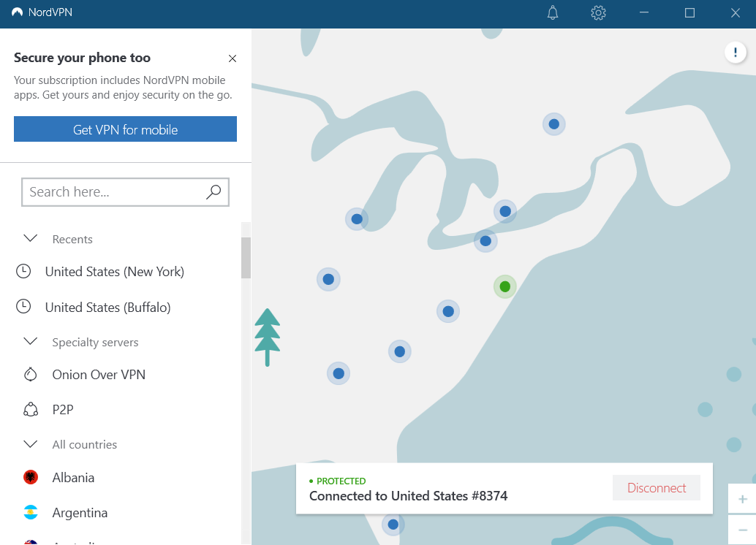Collapse the All countries section
The width and height of the screenshot is (756, 545).
(31, 443)
